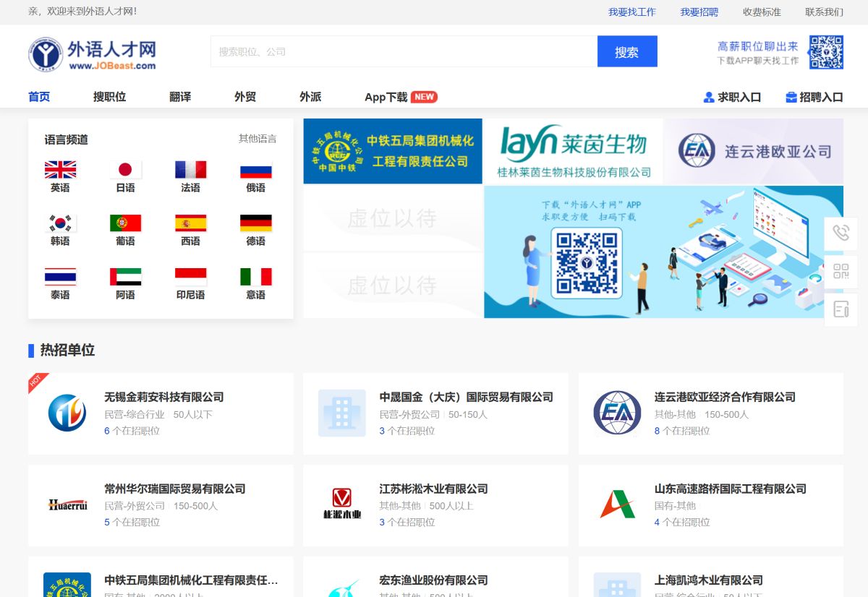Click the 招聘入口 briefcase icon
Viewport: 868px width, 597px height.
pyautogui.click(x=791, y=97)
